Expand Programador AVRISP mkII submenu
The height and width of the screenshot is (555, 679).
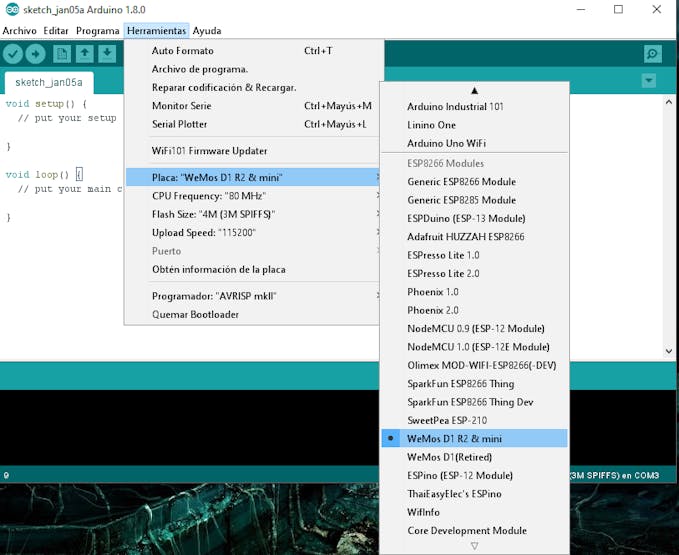coord(253,296)
